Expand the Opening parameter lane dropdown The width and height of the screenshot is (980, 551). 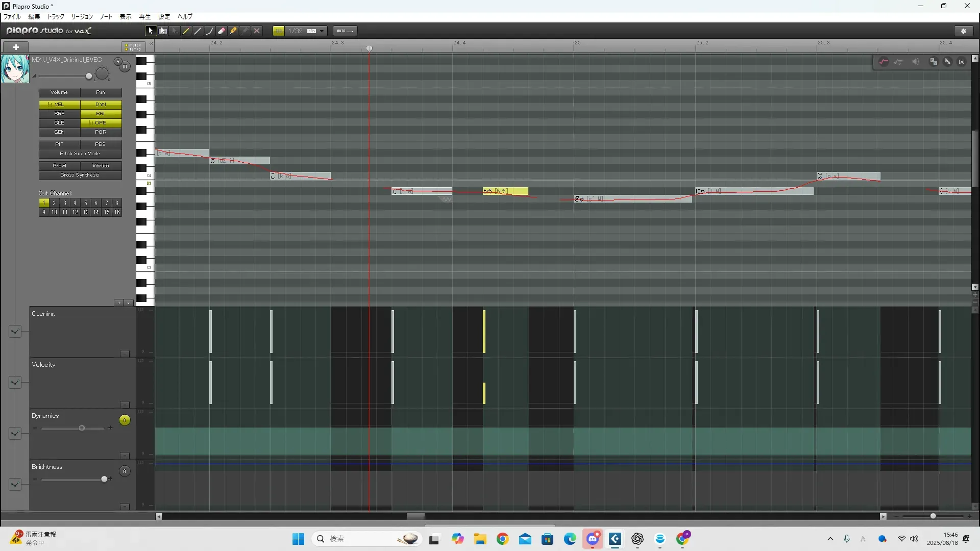click(x=15, y=331)
